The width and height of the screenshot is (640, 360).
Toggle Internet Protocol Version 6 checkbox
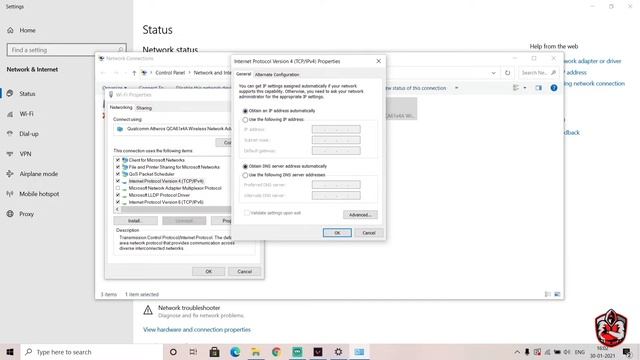[x=118, y=202]
